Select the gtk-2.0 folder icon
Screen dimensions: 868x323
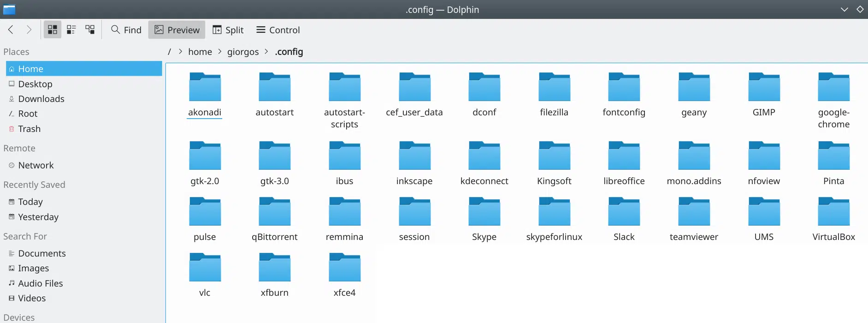click(x=205, y=156)
